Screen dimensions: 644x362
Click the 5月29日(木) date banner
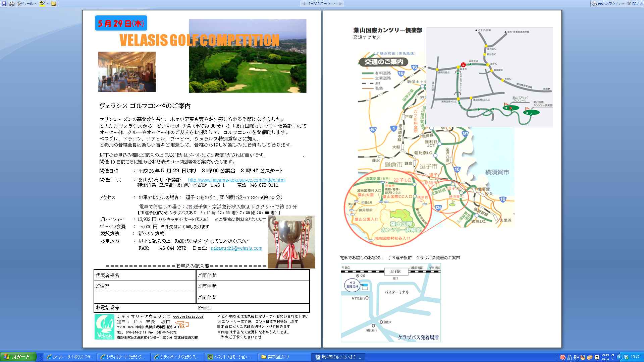pos(121,23)
